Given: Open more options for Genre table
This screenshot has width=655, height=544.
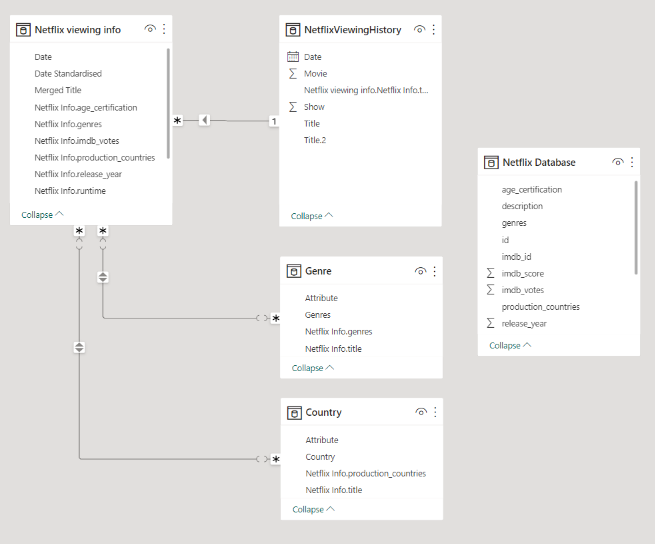Looking at the screenshot, I should [434, 271].
